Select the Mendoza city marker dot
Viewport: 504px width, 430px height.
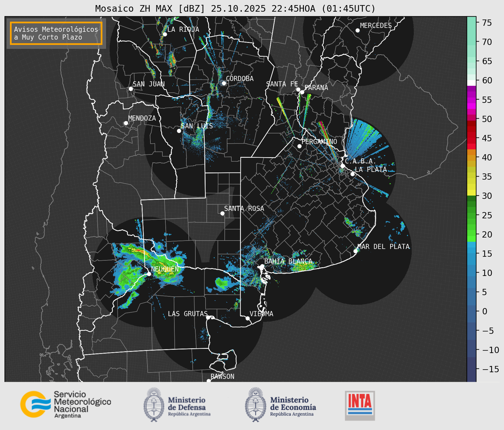[x=126, y=123]
